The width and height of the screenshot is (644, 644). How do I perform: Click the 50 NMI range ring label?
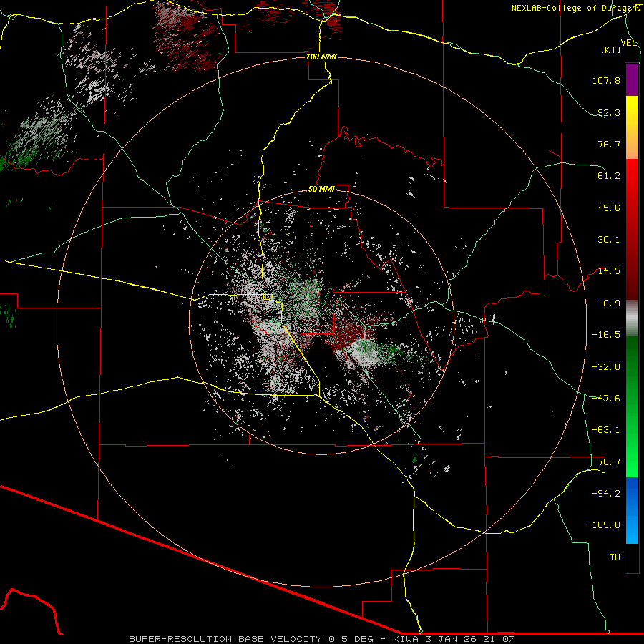(321, 190)
